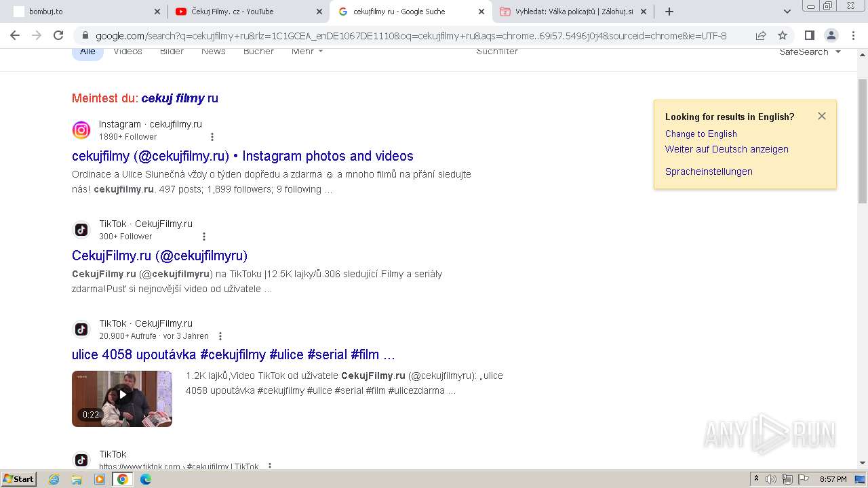Bookmark this page with the star
868x488 pixels.
coord(783,36)
